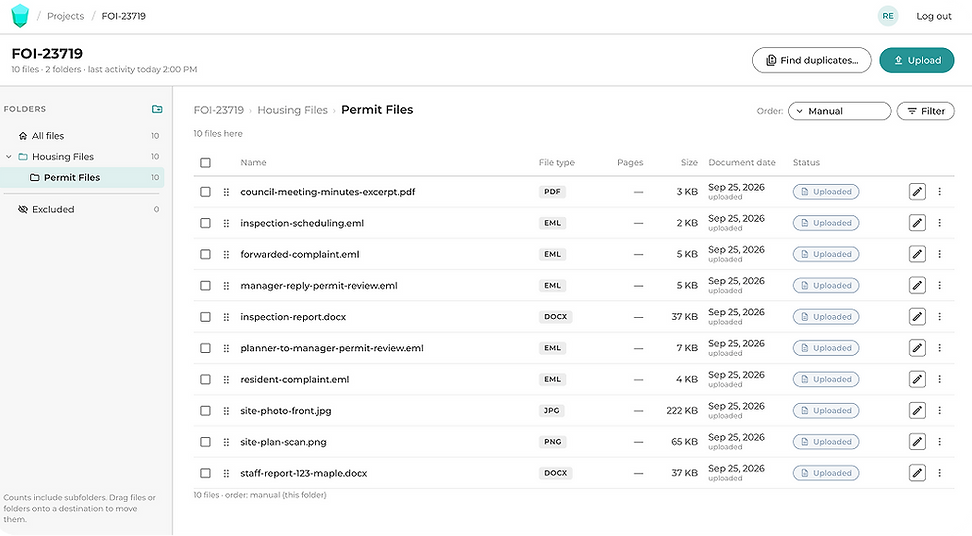Image resolution: width=972 pixels, height=536 pixels.
Task: Collapse the Housing Files folder chevron
Action: (9, 157)
